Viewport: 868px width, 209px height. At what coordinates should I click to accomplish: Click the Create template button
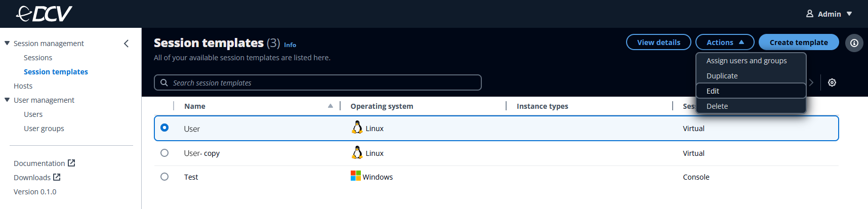coord(798,43)
